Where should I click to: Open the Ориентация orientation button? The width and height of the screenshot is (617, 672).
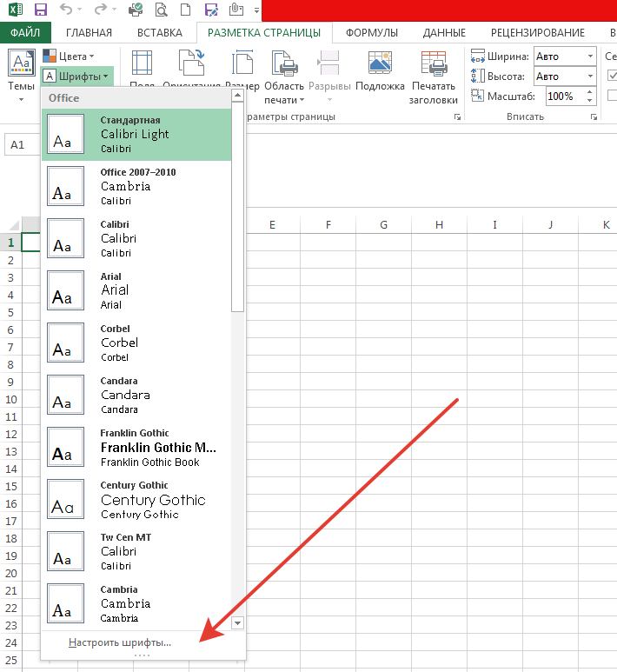(x=191, y=69)
